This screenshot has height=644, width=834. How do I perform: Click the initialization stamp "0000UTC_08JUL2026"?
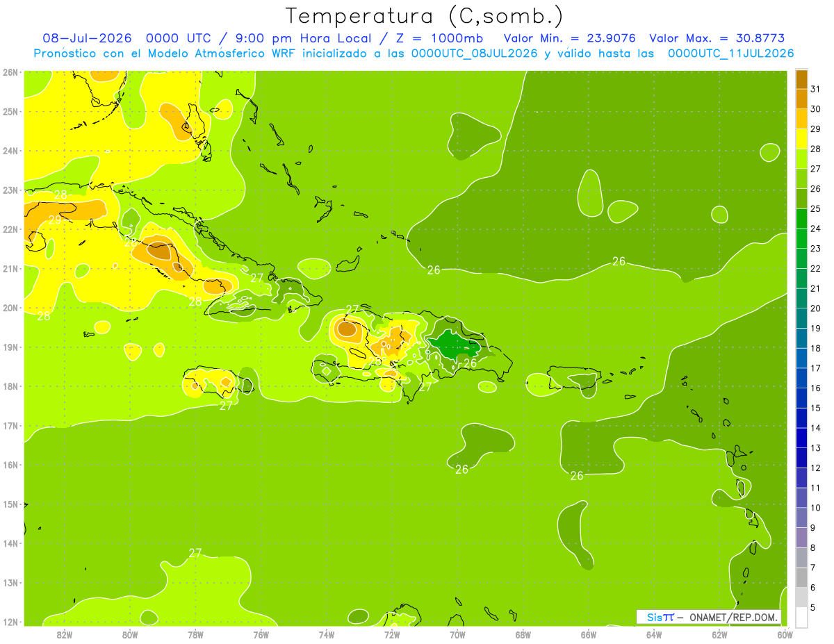coord(475,53)
